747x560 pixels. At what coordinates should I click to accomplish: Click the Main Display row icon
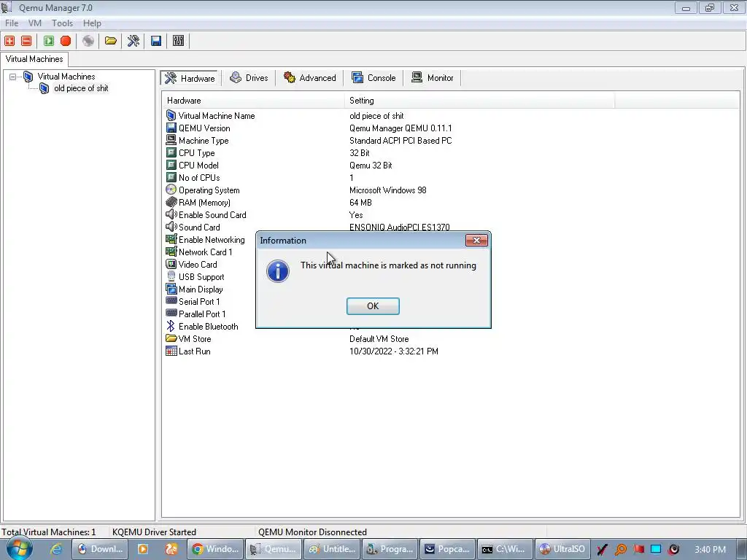tap(171, 289)
